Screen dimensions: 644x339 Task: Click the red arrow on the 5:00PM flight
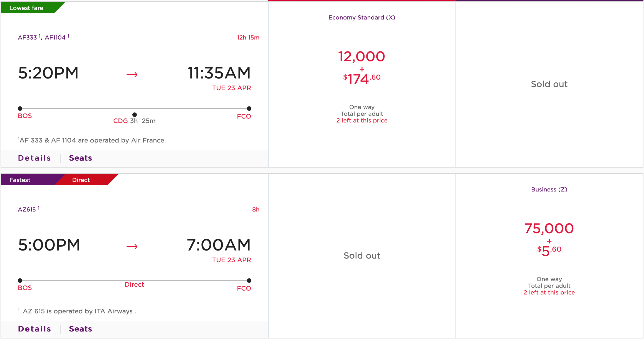(x=132, y=246)
